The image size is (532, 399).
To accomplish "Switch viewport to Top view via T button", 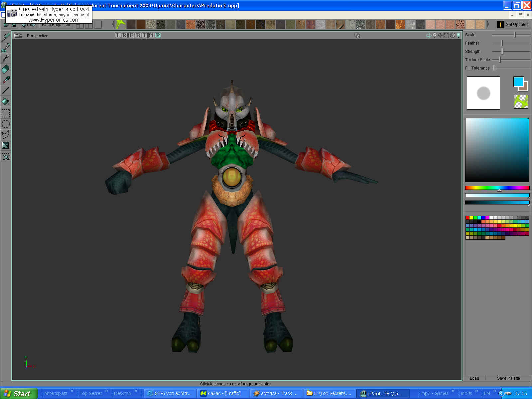I will (x=145, y=35).
